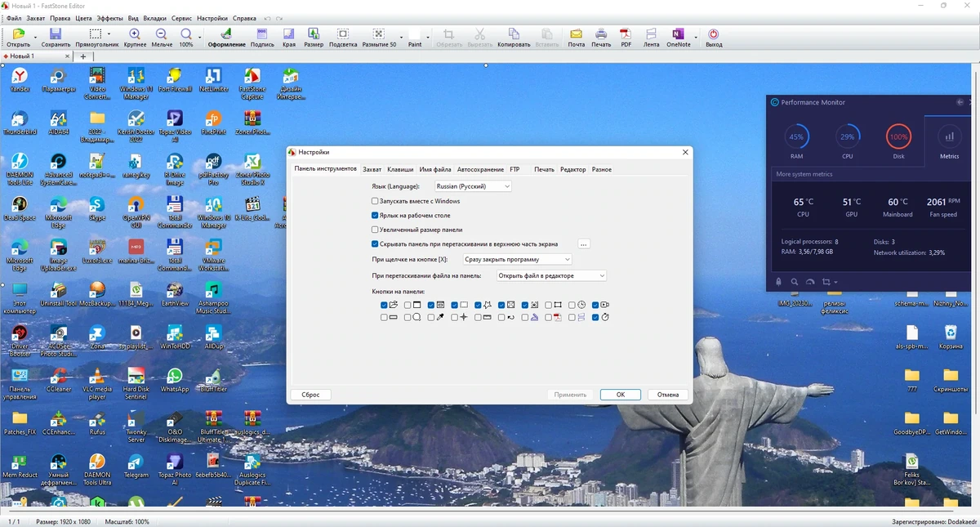
Task: Switch to the Захват settings tab
Action: 372,169
